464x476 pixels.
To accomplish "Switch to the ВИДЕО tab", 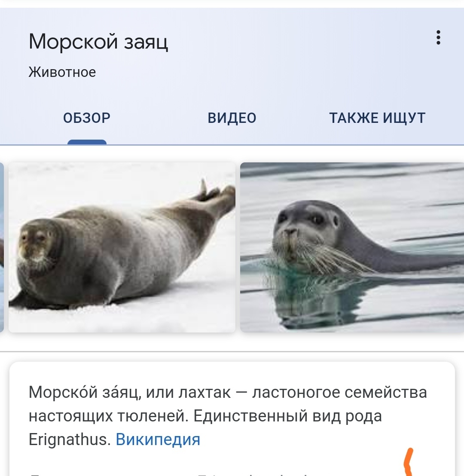I will [232, 118].
